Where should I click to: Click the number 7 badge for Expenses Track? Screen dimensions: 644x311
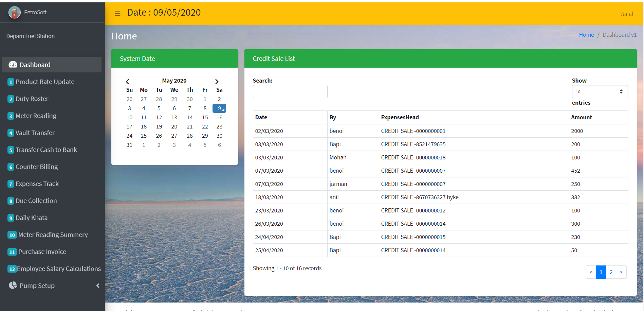[11, 184]
